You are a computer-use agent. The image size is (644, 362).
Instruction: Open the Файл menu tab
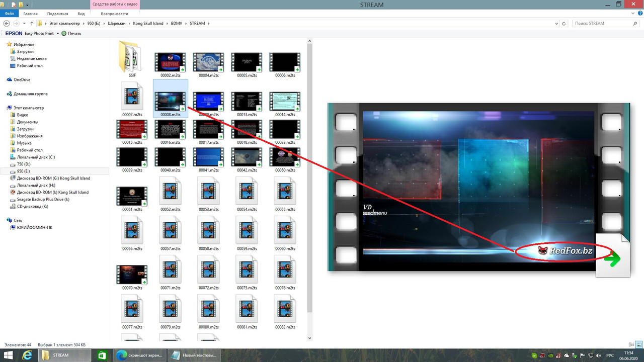click(9, 14)
